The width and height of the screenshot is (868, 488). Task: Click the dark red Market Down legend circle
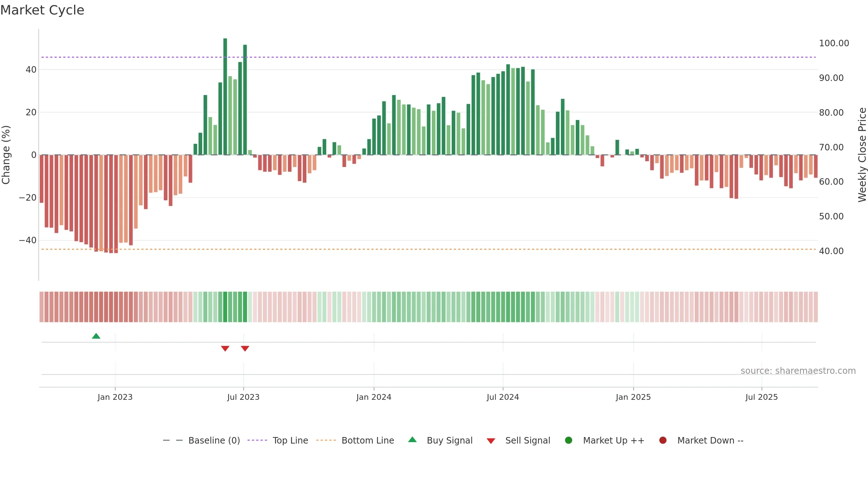(x=663, y=440)
